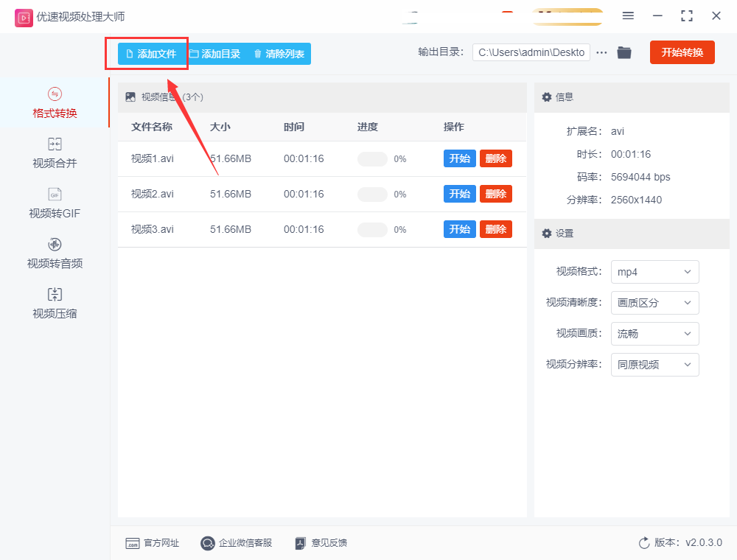Image resolution: width=737 pixels, height=560 pixels.
Task: Open output folder via the folder icon
Action: coord(624,52)
